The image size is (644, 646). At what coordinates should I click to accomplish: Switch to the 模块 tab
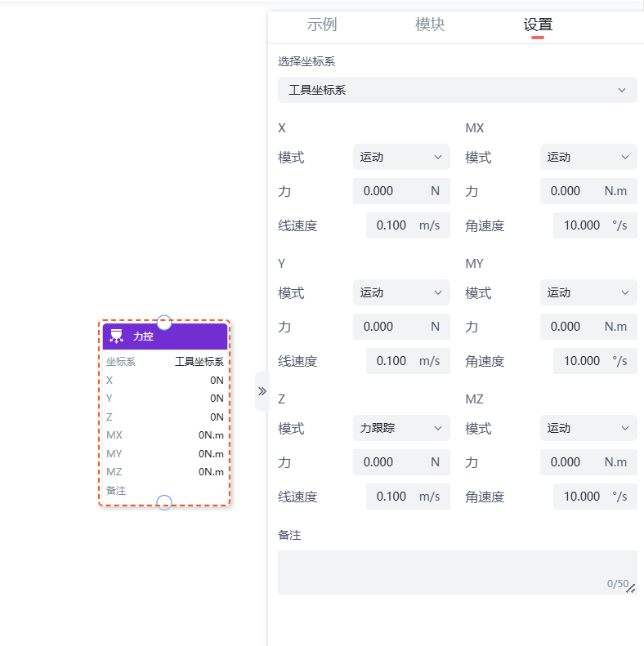click(430, 25)
